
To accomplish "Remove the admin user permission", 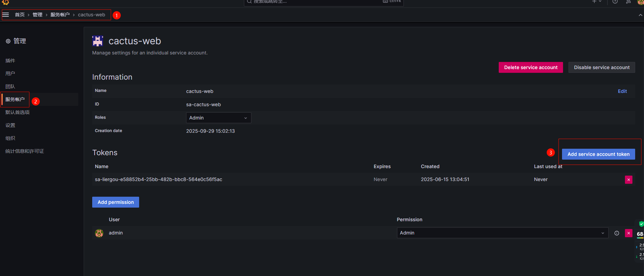I will (628, 233).
